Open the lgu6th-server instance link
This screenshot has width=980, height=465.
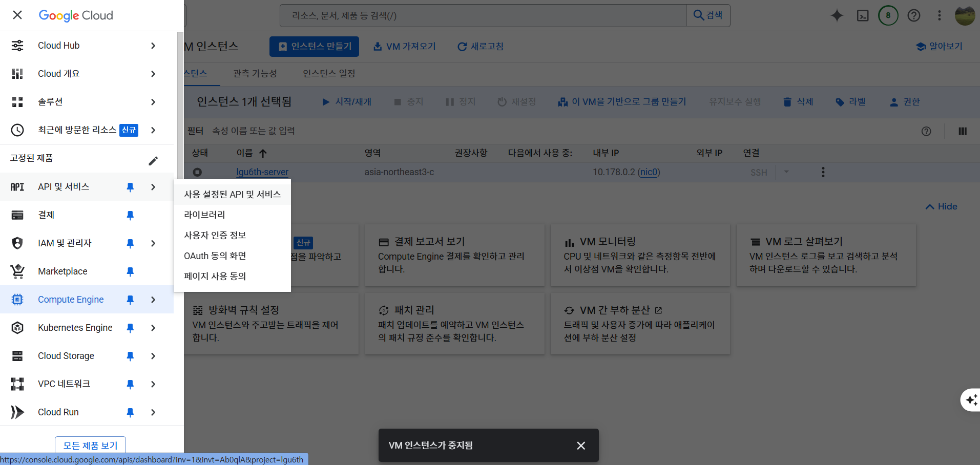tap(262, 172)
